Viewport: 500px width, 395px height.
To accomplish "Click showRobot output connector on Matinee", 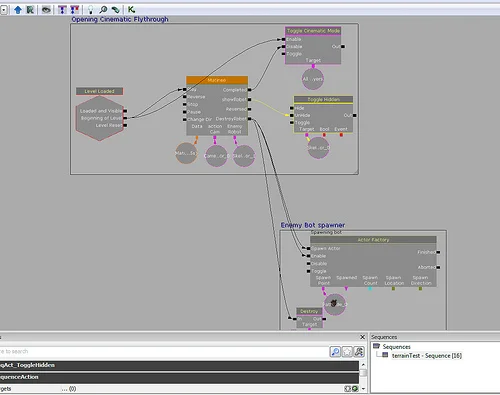I will [250, 99].
